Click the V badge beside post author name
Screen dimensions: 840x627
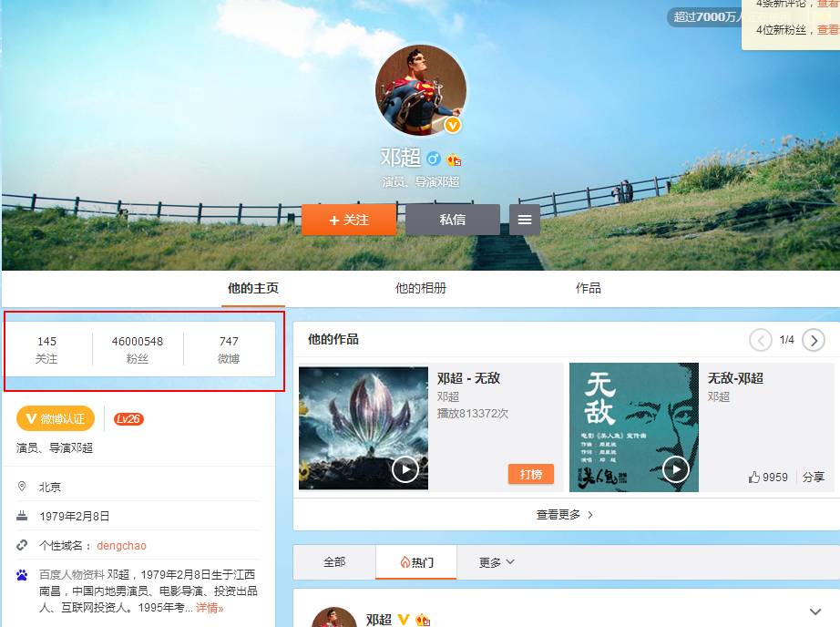(404, 620)
